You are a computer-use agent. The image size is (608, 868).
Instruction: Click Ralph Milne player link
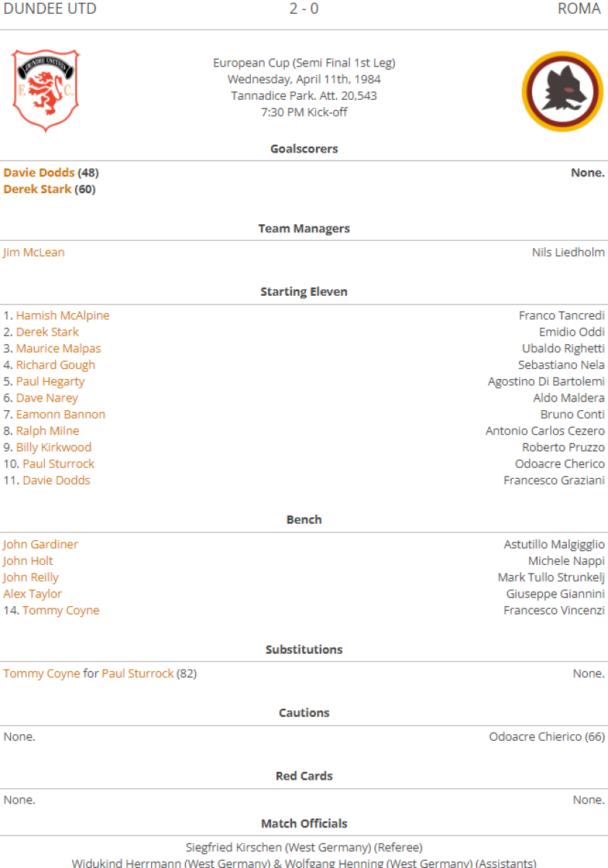coord(48,431)
